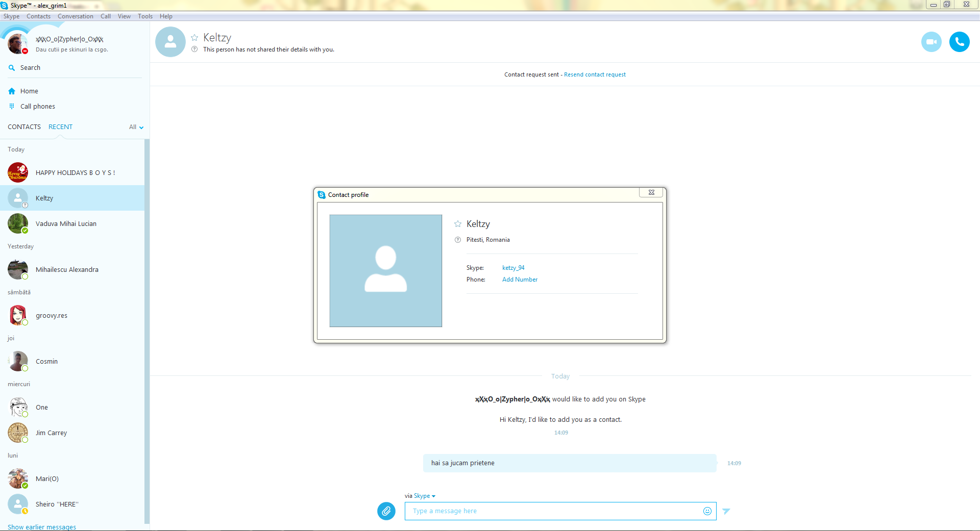Click the send message arrow icon
980x531 pixels.
[x=726, y=511]
